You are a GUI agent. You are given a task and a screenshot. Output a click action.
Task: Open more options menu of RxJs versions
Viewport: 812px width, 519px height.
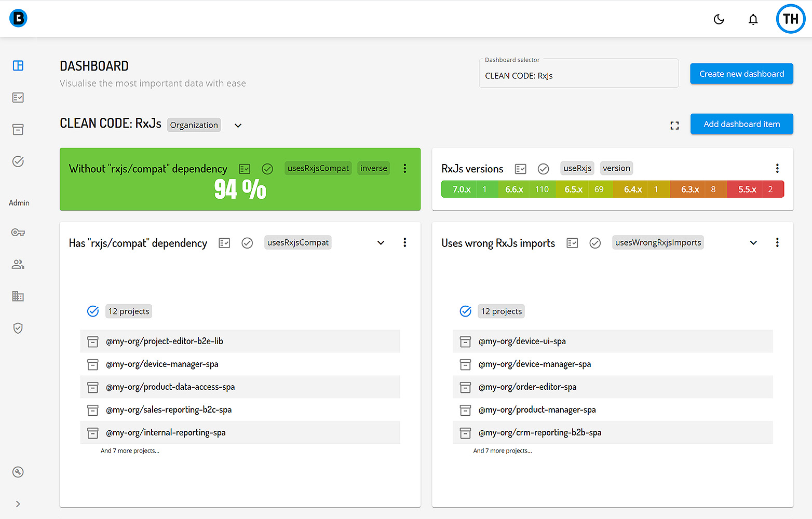pyautogui.click(x=777, y=168)
